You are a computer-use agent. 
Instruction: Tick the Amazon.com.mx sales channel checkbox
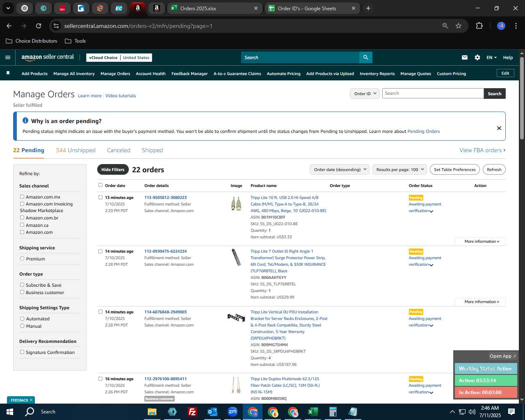22,197
